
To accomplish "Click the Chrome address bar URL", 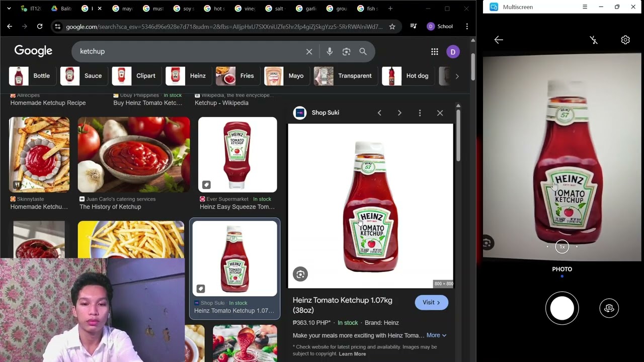I will point(224,27).
